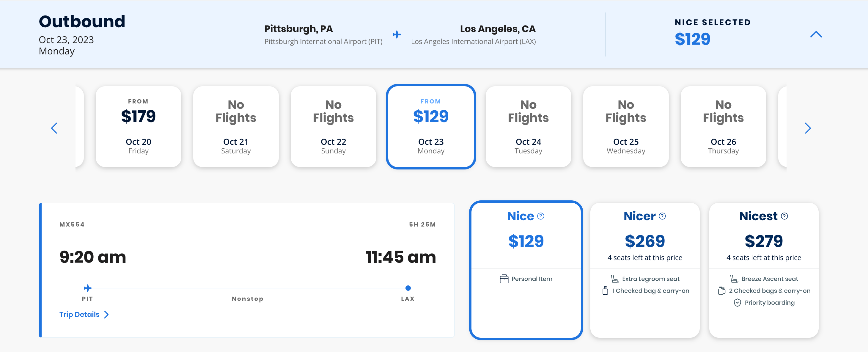Click the Oct 24 Tuesday No Flights card

coord(528,127)
